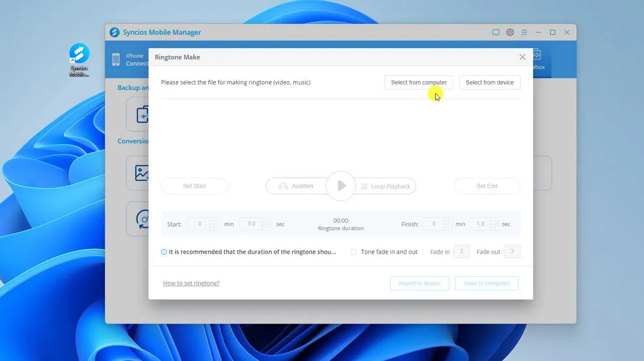Enable the Loop Playback checkbox

click(364, 186)
